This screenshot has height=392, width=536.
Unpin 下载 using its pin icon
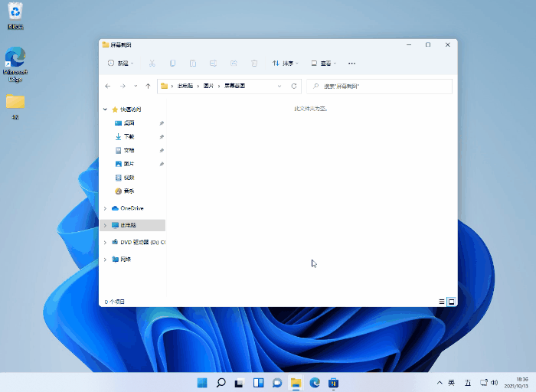point(161,136)
